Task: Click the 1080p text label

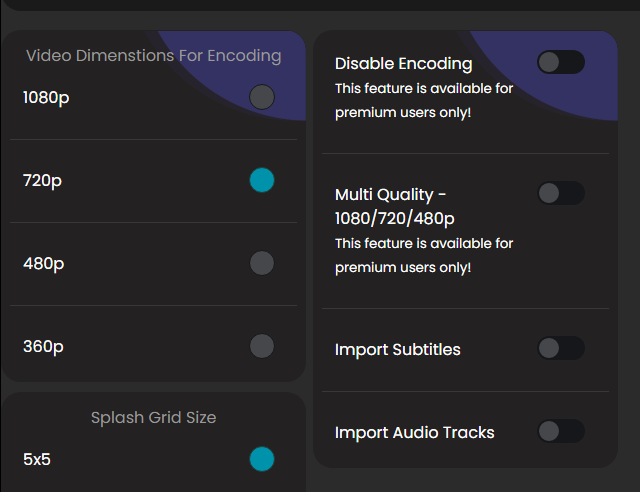Action: pos(48,98)
